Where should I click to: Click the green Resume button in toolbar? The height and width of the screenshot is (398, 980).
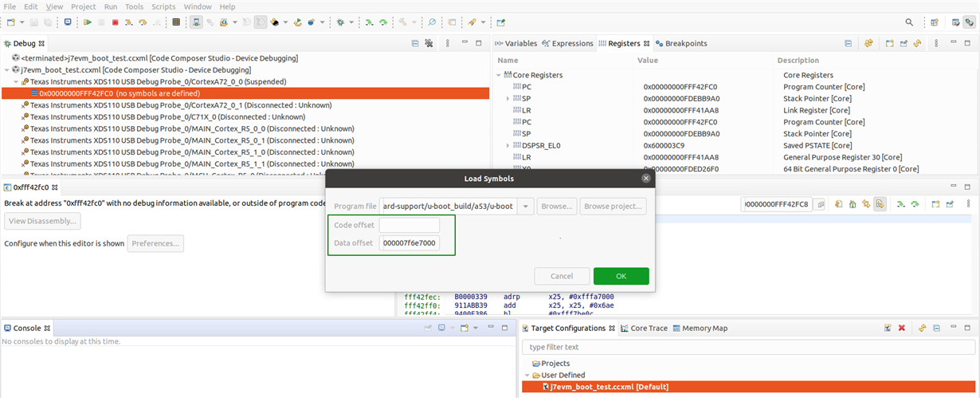pos(88,22)
